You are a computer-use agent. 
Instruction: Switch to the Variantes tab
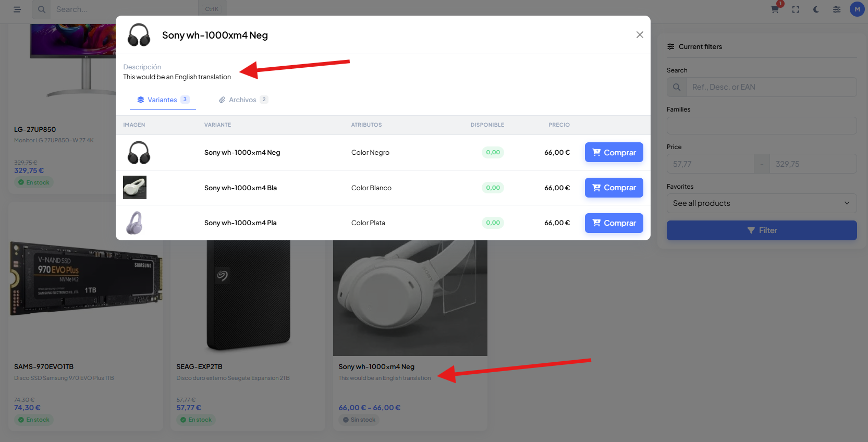tap(163, 100)
